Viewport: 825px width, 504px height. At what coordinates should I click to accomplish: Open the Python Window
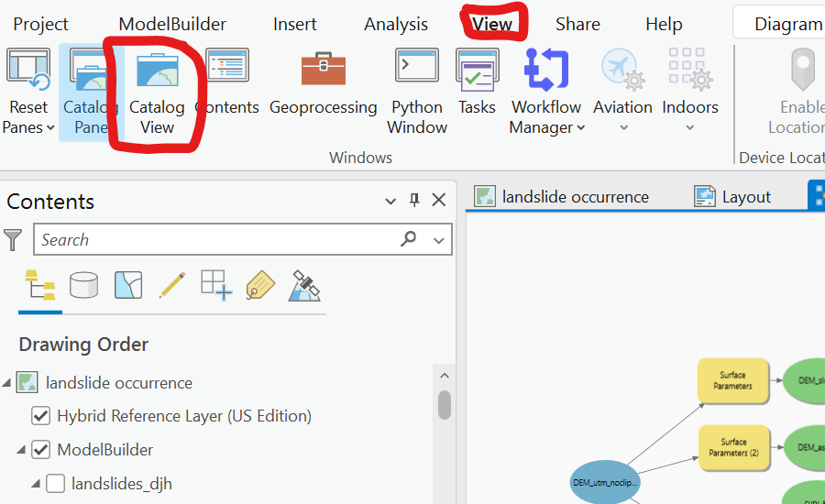(x=417, y=92)
